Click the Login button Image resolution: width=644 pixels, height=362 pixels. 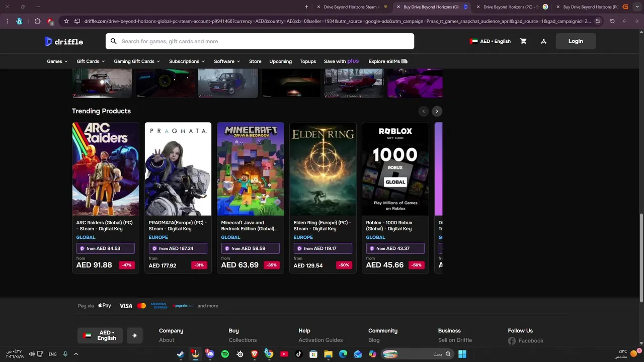(576, 41)
